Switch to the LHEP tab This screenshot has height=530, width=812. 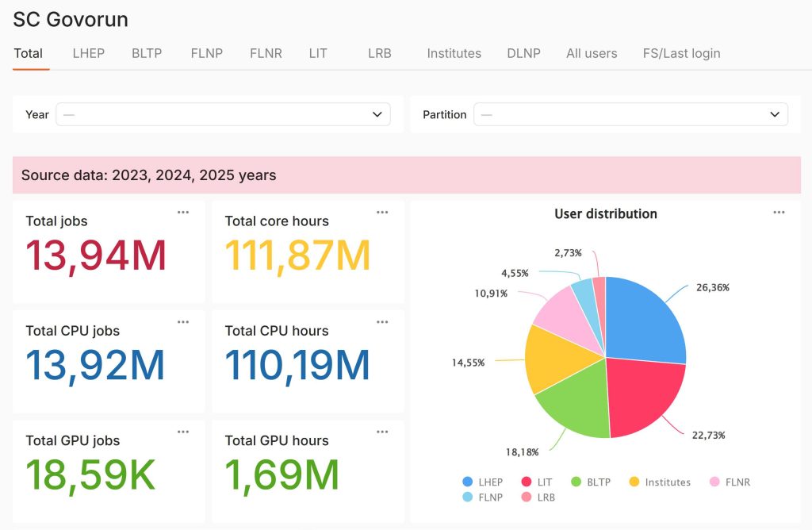coord(88,53)
